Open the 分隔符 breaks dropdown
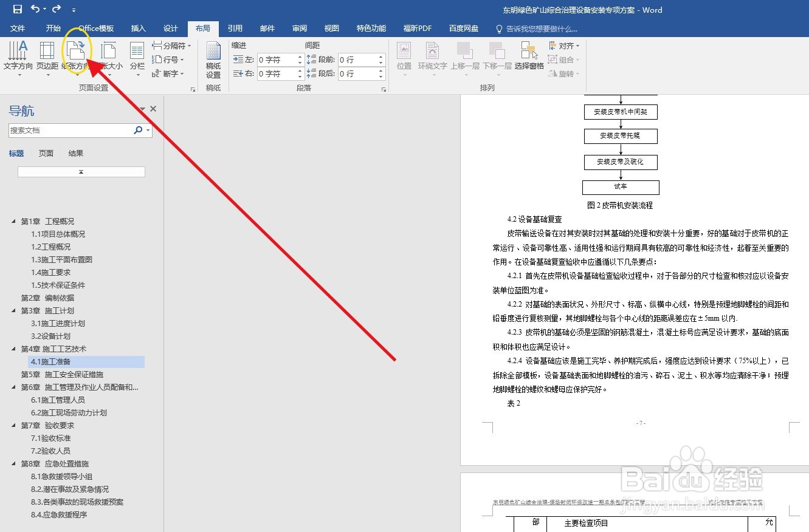Screen dimensions: 809x532 (x=172, y=45)
